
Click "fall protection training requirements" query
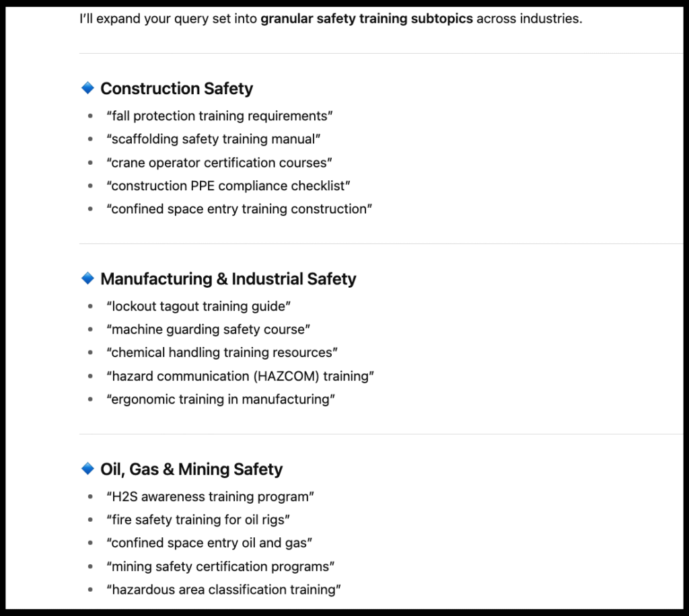[219, 116]
